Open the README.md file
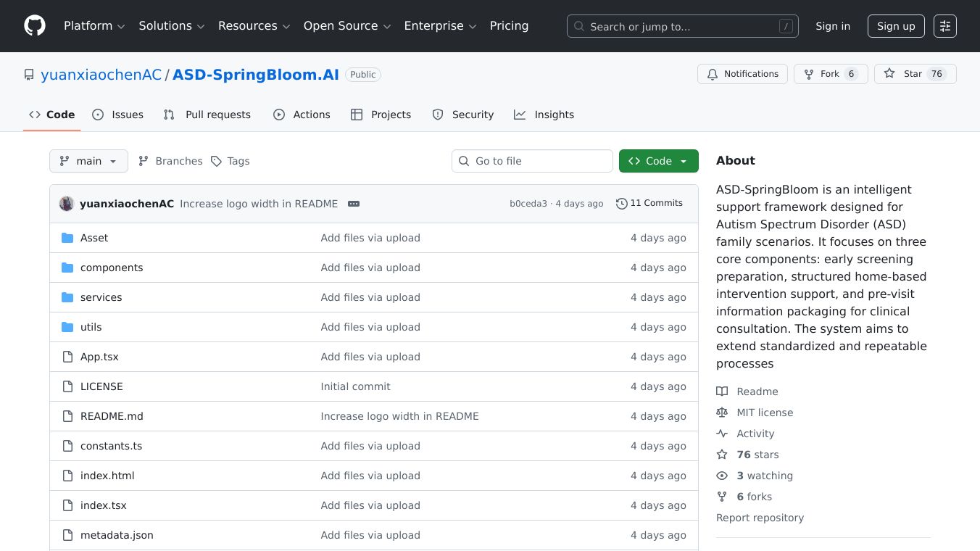980x551 pixels. [112, 416]
